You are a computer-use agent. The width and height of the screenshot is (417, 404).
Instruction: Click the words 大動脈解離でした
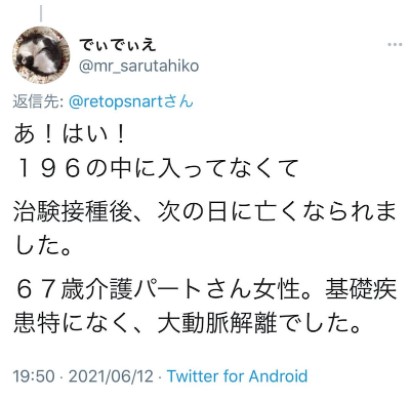point(252,323)
